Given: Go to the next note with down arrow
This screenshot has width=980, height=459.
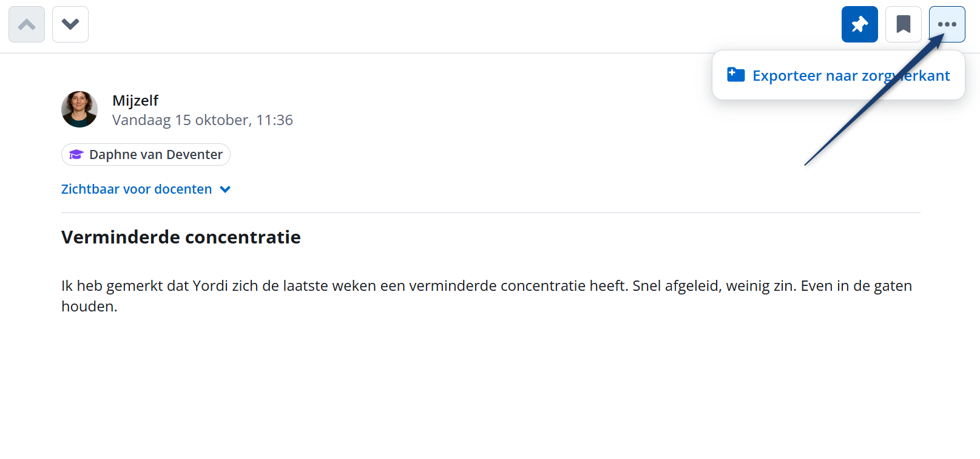Looking at the screenshot, I should pyautogui.click(x=70, y=24).
